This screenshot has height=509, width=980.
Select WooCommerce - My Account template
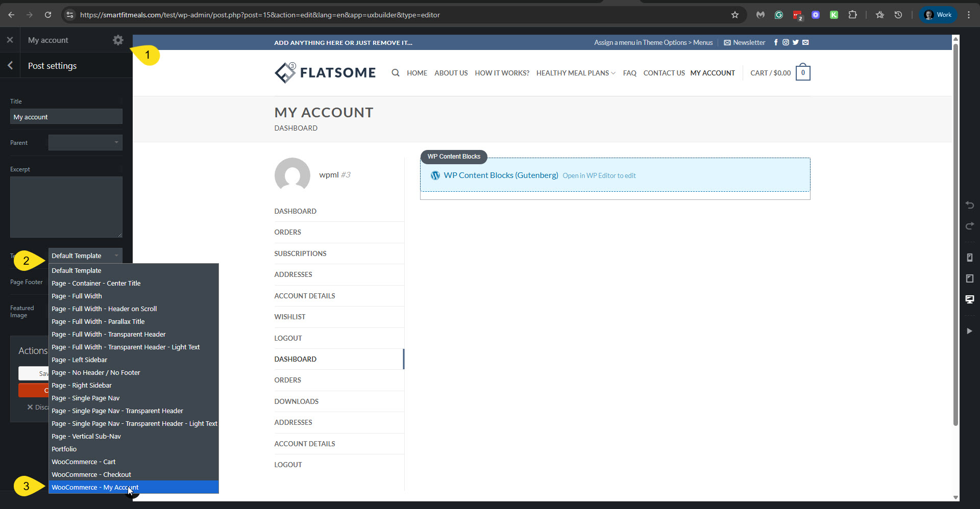click(134, 487)
